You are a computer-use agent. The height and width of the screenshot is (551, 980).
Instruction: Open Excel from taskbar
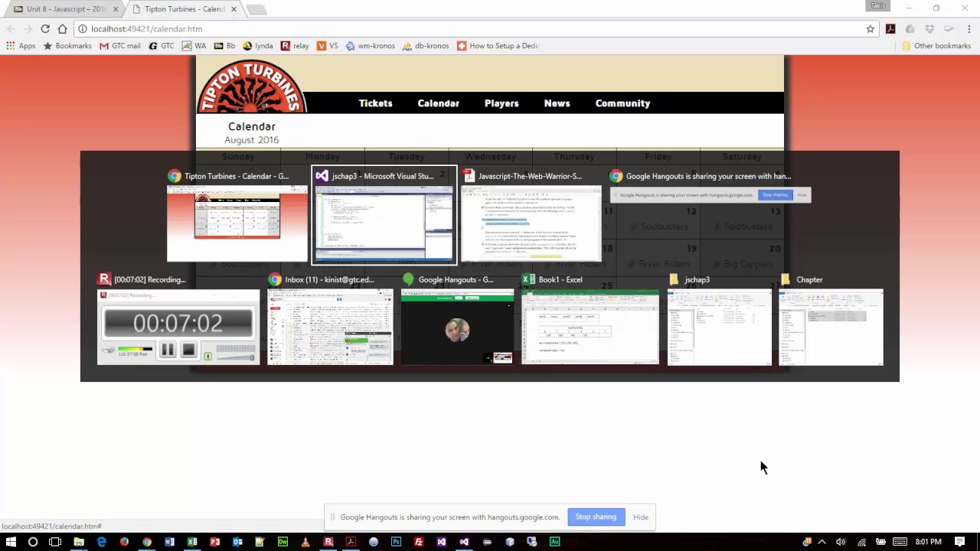pyautogui.click(x=192, y=542)
